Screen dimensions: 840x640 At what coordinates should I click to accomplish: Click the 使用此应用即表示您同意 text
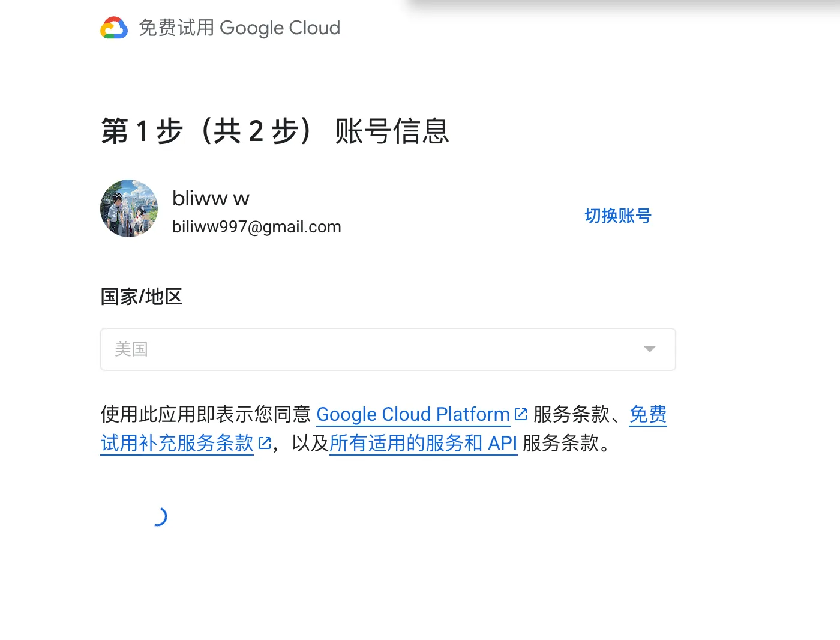click(x=205, y=415)
